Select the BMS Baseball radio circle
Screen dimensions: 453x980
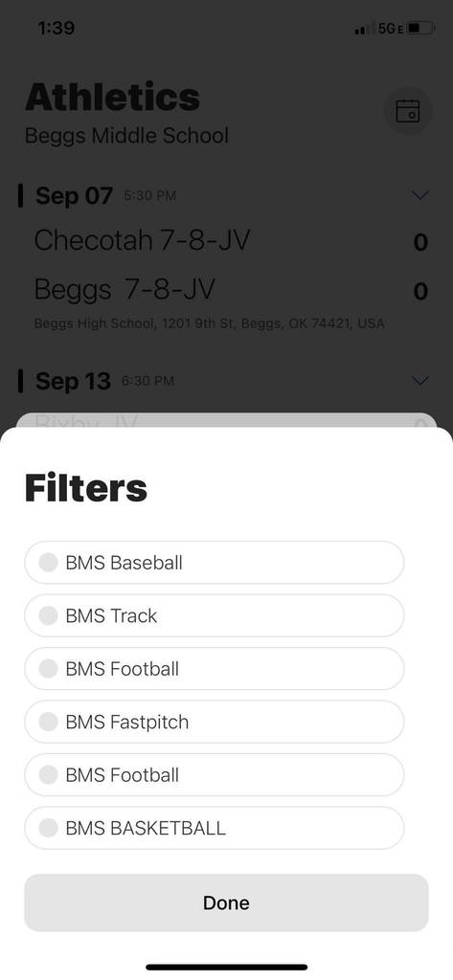(x=48, y=563)
